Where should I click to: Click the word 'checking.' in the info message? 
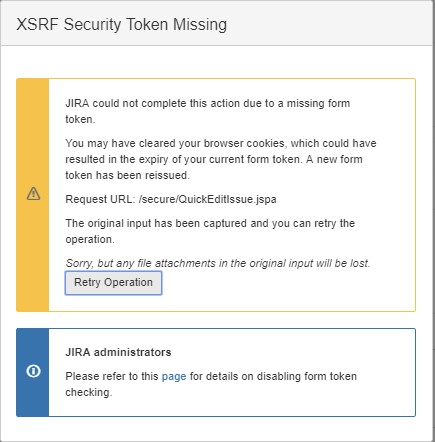(x=89, y=392)
